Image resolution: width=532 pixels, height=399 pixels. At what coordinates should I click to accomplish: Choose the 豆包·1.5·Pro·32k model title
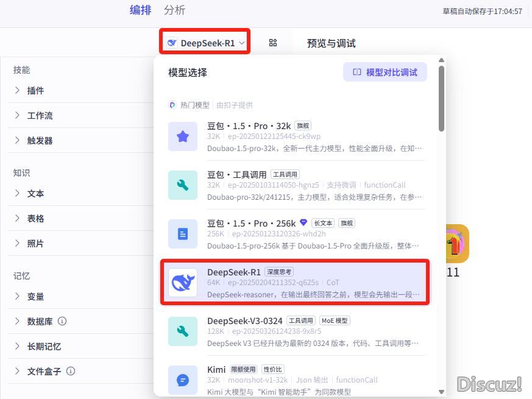249,126
